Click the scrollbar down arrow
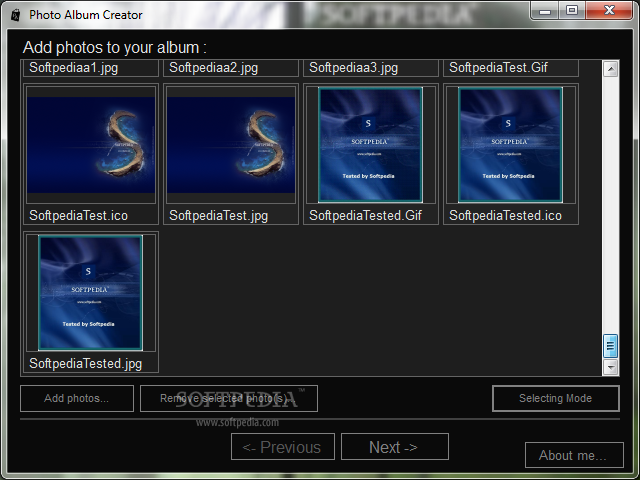 (x=611, y=367)
